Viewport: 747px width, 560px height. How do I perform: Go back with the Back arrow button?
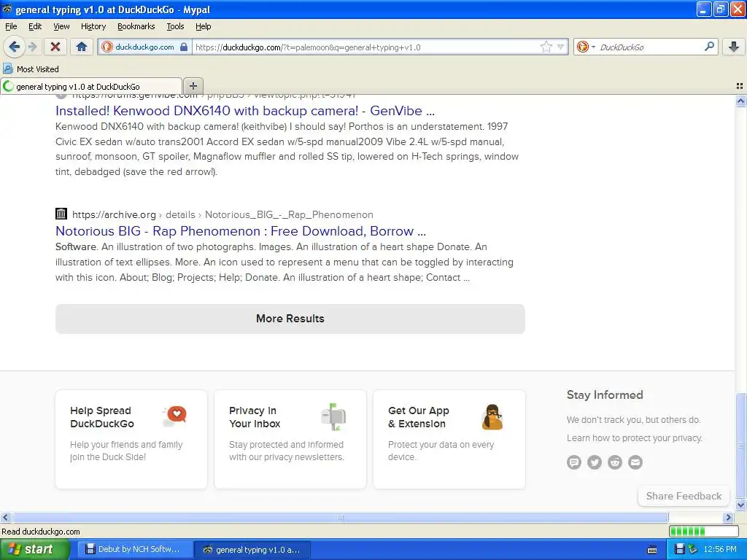coord(14,47)
